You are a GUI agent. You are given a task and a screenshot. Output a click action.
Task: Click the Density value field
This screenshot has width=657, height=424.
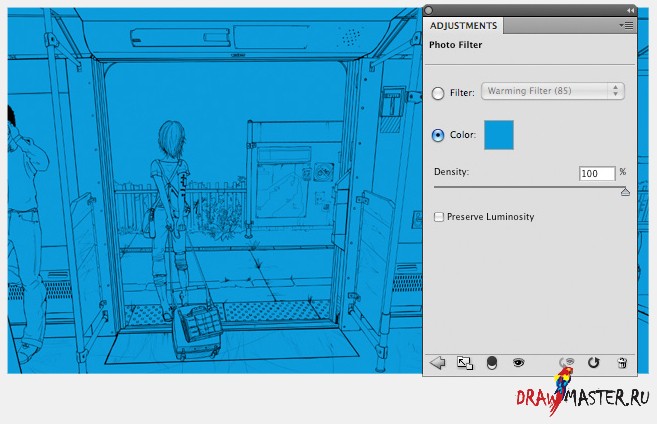click(597, 173)
